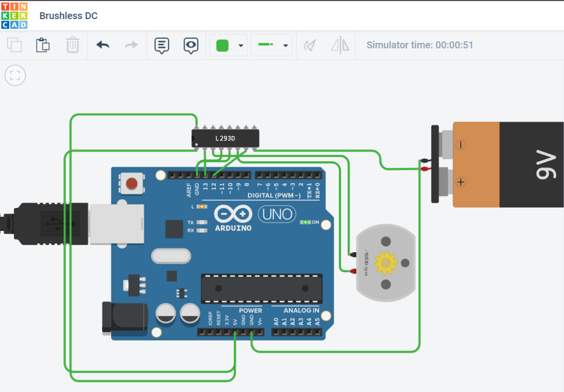
Task: Click the POWER label on Arduino
Action: [250, 310]
